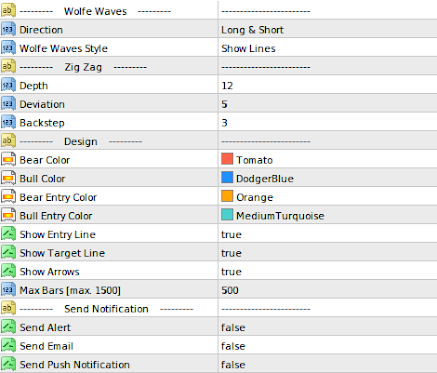Click the color icon beside Bull Entry Color
The height and width of the screenshot is (373, 437).
[8, 215]
